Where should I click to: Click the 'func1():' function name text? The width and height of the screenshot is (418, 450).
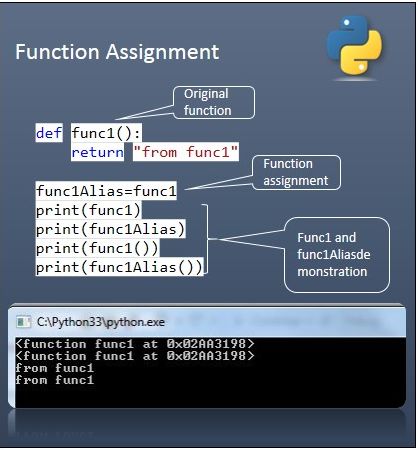point(106,133)
